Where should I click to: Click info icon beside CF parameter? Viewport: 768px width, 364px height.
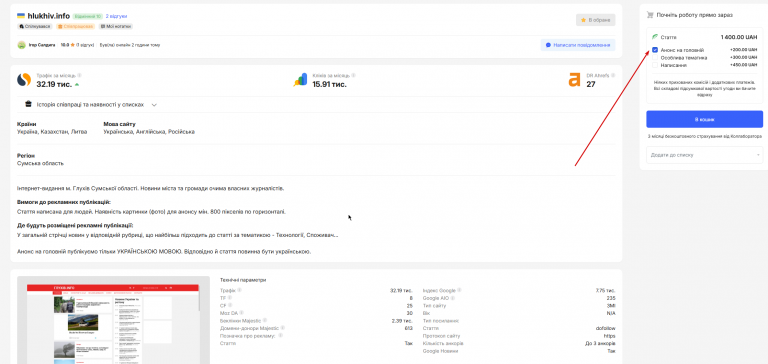click(230, 306)
